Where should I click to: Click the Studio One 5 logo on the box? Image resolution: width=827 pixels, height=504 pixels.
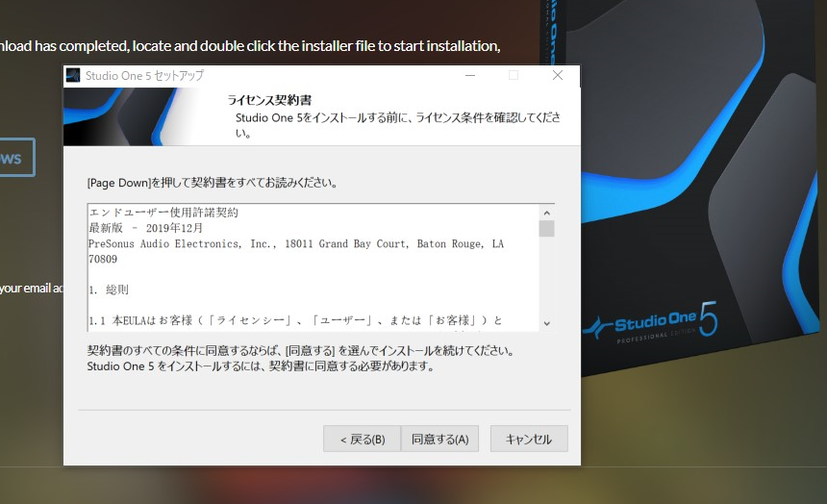click(x=652, y=322)
